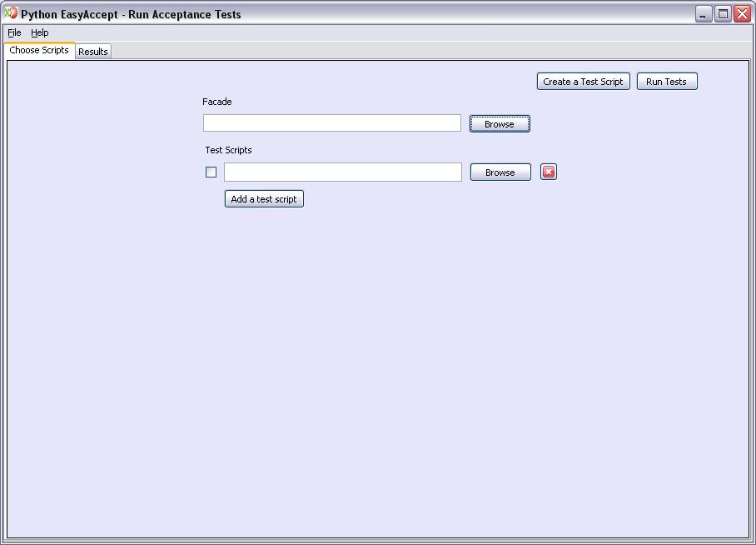Minimize the EasyAccept window
The width and height of the screenshot is (756, 545).
coord(704,14)
